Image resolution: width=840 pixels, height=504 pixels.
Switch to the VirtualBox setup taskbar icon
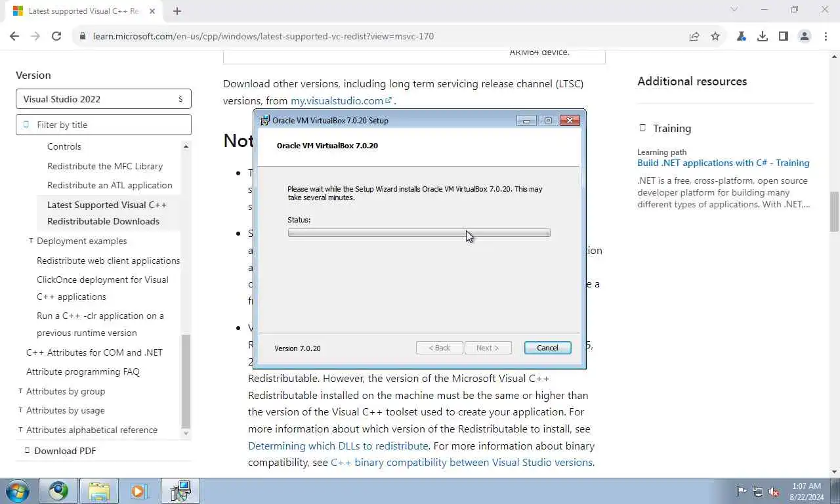coord(180,491)
